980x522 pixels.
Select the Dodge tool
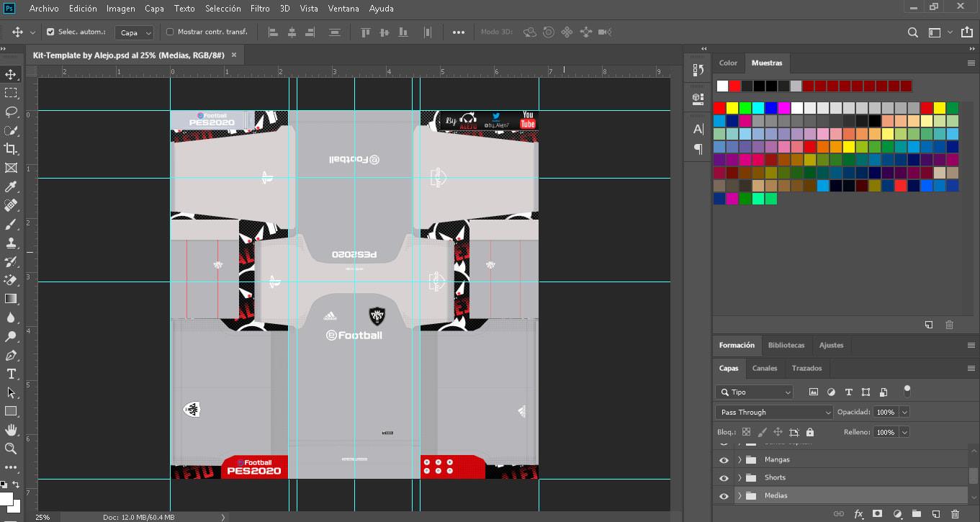pos(11,336)
